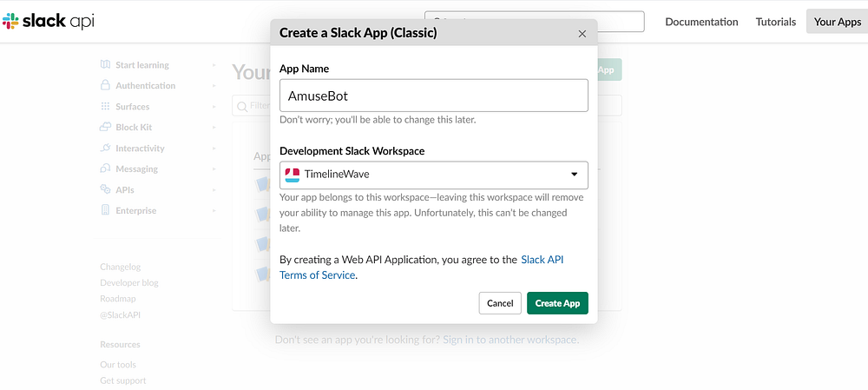868x390 pixels.
Task: Open the Our tools link
Action: [x=118, y=365]
